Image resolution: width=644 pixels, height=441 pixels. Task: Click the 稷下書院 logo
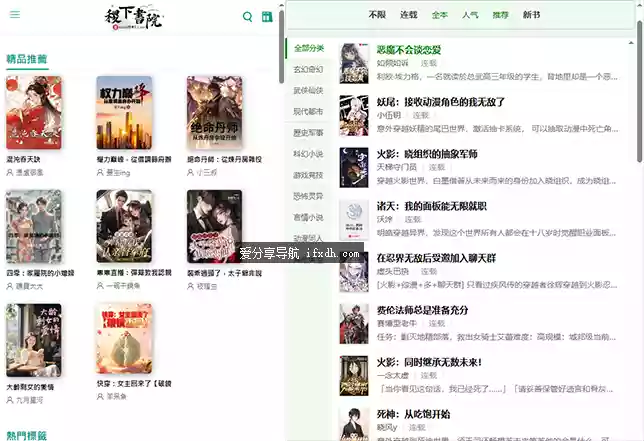134,18
